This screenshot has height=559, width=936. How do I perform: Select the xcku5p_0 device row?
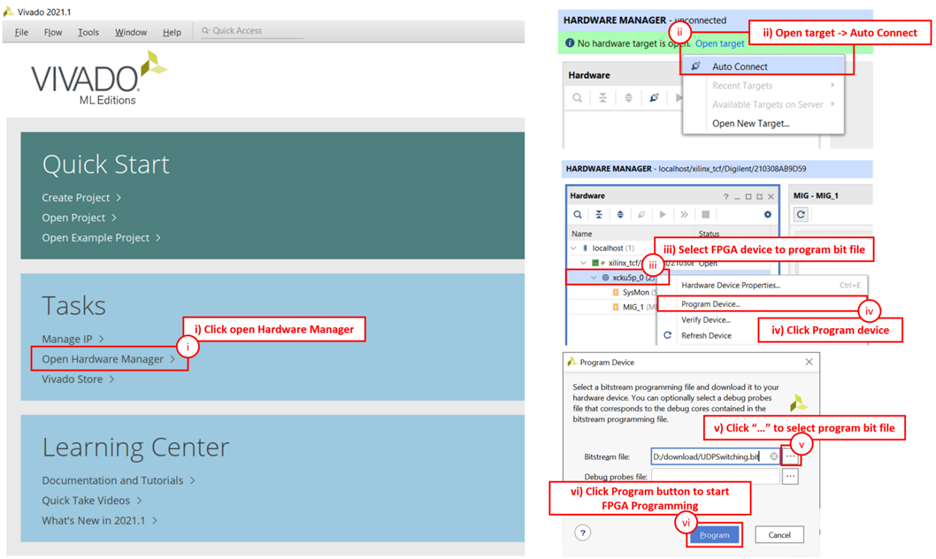pyautogui.click(x=617, y=277)
